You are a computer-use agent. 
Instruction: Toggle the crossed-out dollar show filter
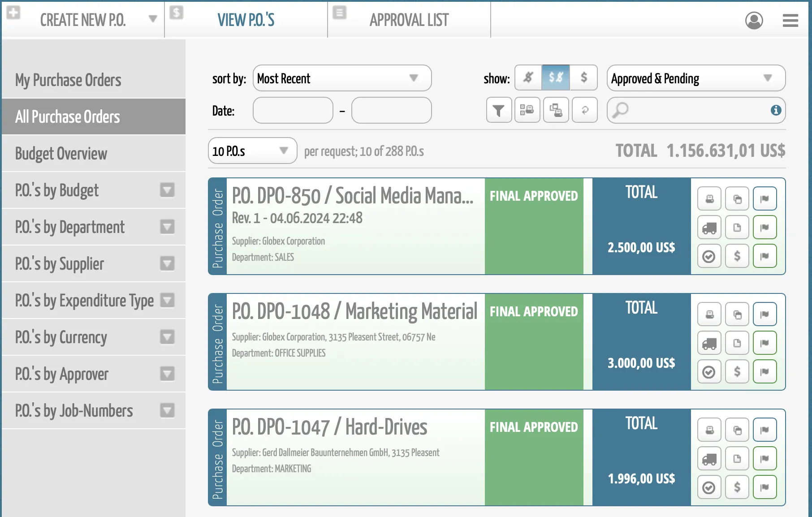click(x=527, y=78)
